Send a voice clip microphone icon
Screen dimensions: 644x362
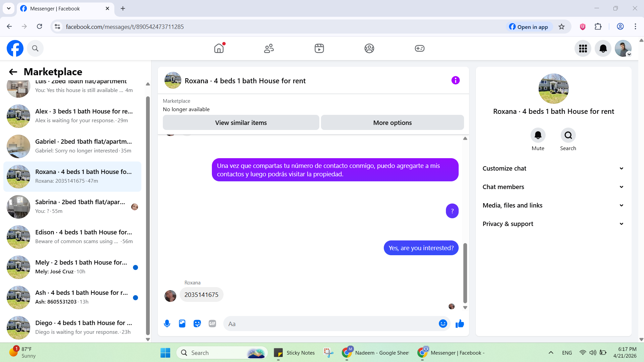(167, 324)
